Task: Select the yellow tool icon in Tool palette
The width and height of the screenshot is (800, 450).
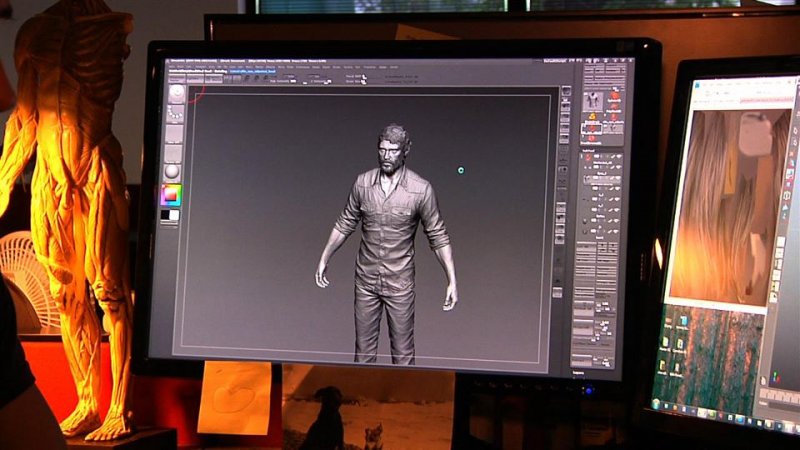Action: (x=592, y=117)
